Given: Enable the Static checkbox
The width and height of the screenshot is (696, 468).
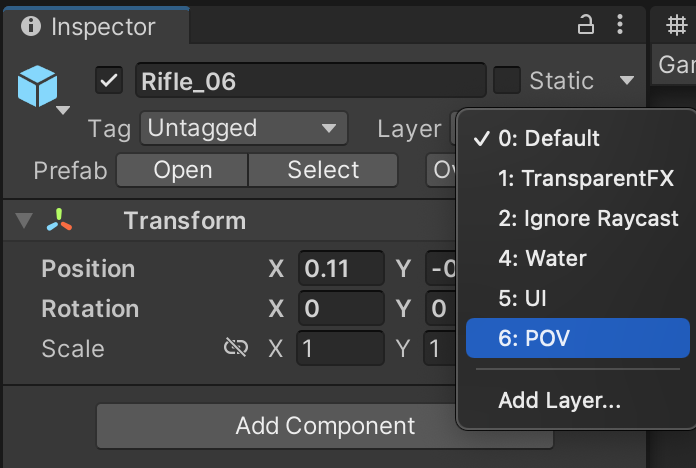Looking at the screenshot, I should [x=507, y=81].
